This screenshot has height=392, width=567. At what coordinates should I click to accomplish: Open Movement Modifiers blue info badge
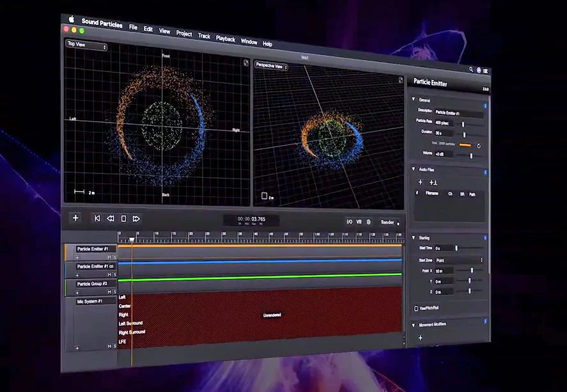point(485,321)
